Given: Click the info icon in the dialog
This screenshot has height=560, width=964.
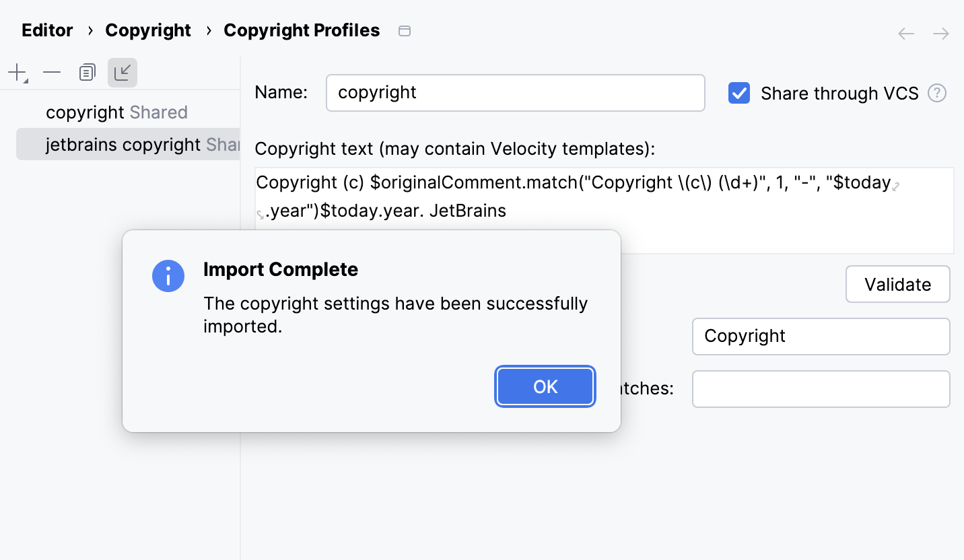Looking at the screenshot, I should (x=168, y=276).
